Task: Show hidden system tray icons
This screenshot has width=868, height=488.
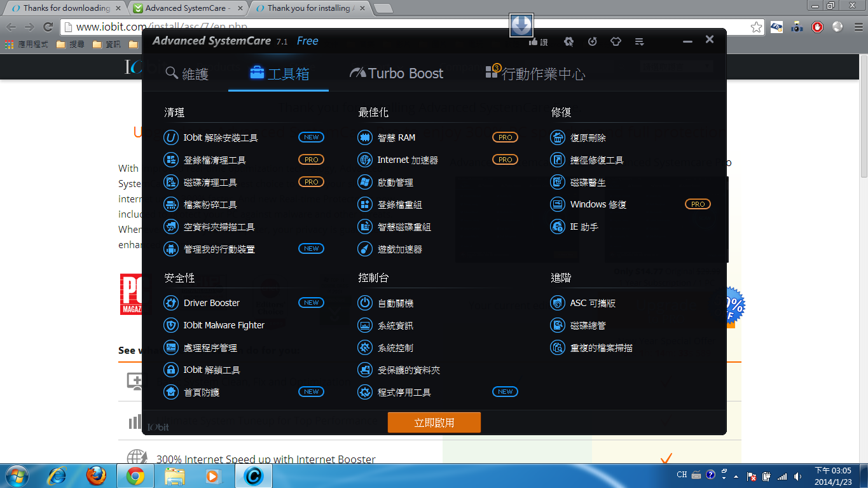Action: click(736, 476)
